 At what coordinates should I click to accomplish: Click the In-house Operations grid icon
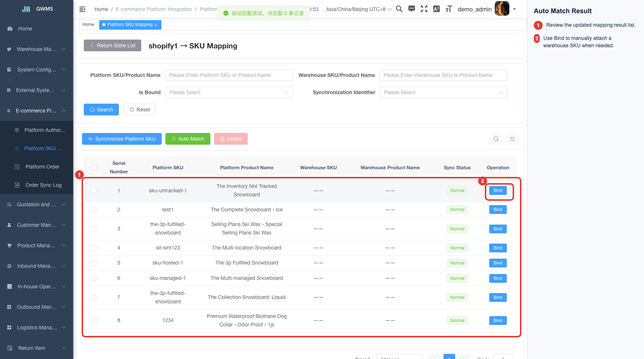[10, 286]
